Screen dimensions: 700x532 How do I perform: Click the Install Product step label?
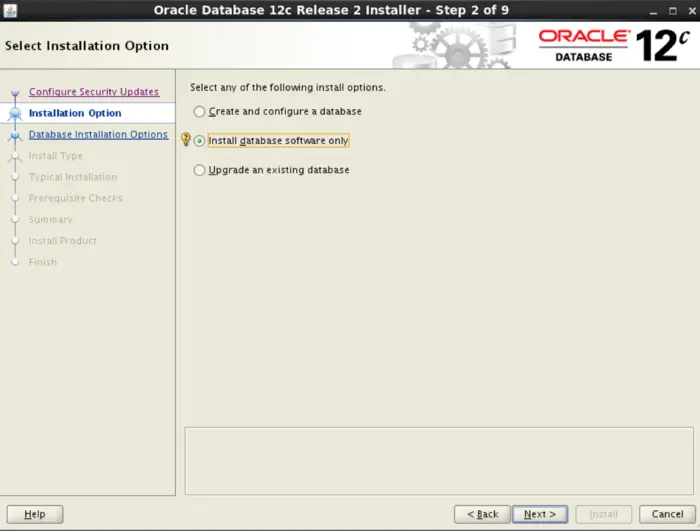pos(62,241)
